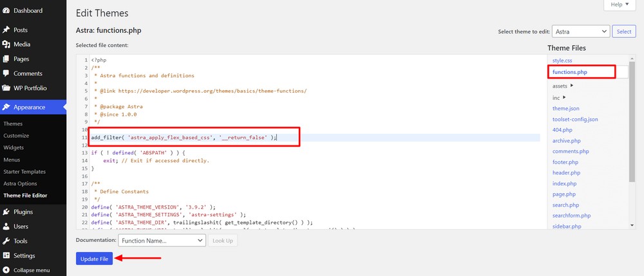Open Menus submenu link
This screenshot has width=644, height=276.
(12, 160)
